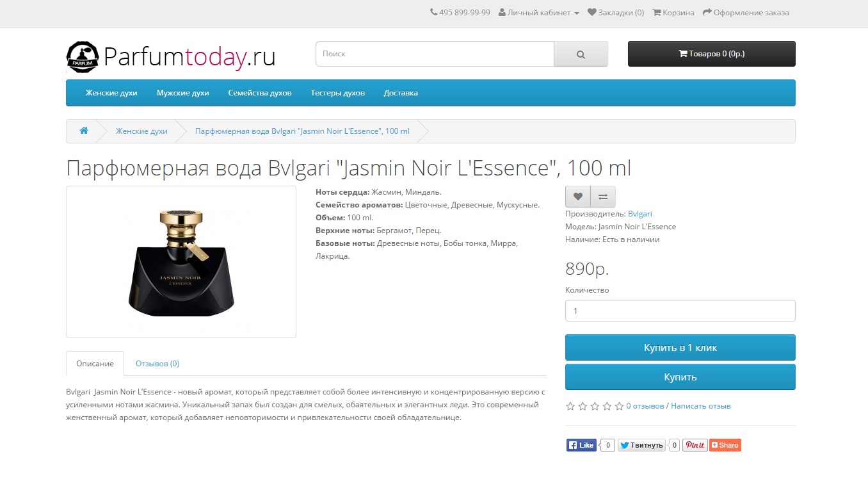Click Написать отзыв link
Image resolution: width=868 pixels, height=488 pixels.
pos(701,406)
